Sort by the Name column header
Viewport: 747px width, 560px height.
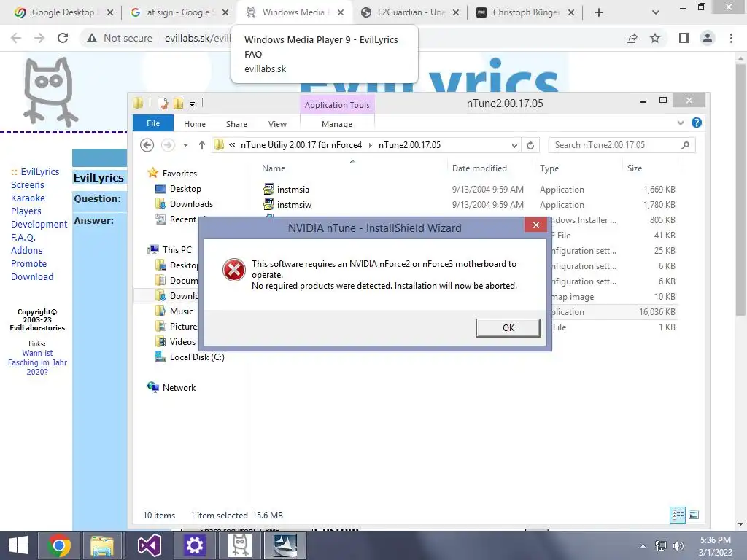click(274, 168)
